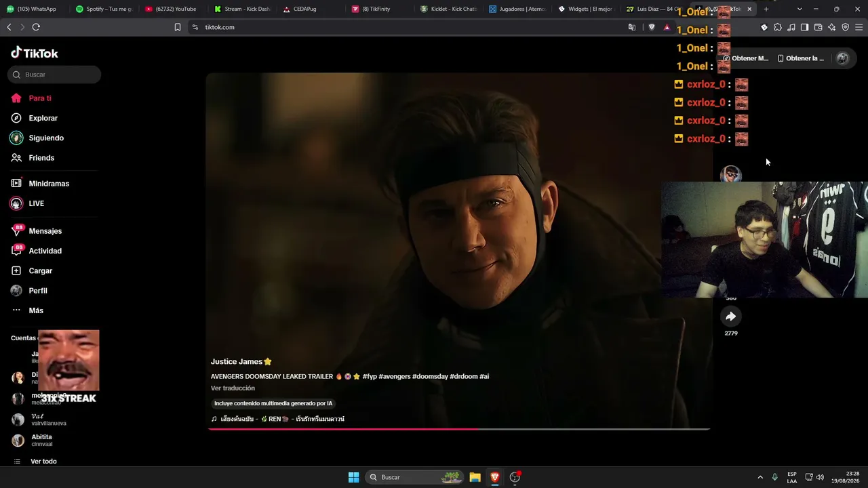
Task: Open the #avengers hashtag
Action: point(394,377)
